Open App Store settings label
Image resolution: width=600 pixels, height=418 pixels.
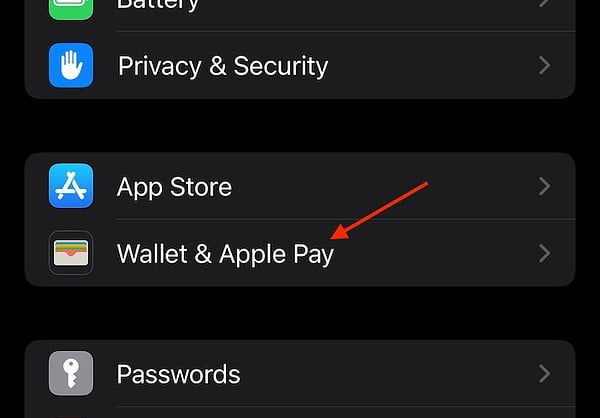tap(174, 187)
